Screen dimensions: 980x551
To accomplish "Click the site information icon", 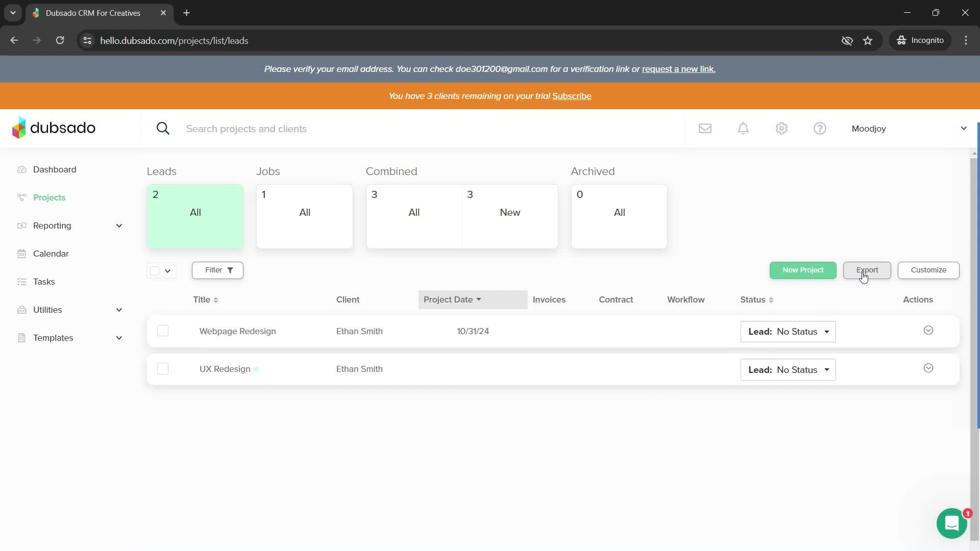I will pos(87,40).
